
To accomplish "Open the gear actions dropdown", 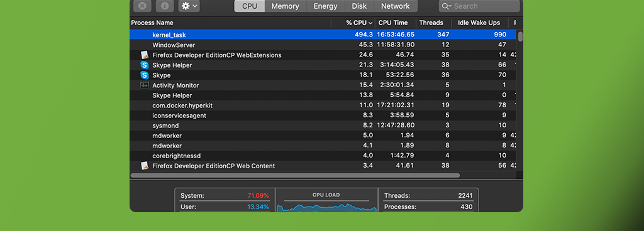I will (x=189, y=6).
